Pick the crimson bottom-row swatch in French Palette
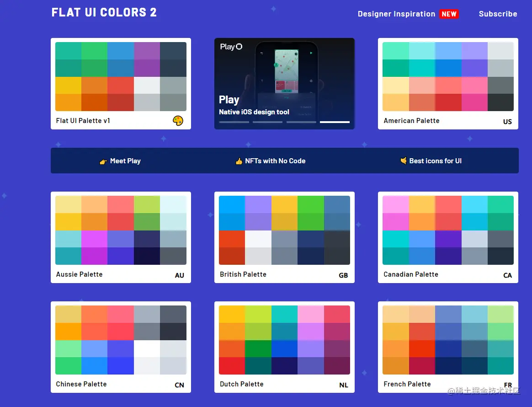The height and width of the screenshot is (407, 532). click(x=422, y=365)
